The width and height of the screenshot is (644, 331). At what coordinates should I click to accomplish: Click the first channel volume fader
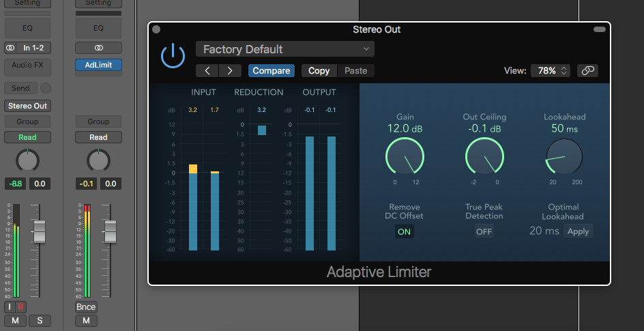[x=40, y=231]
